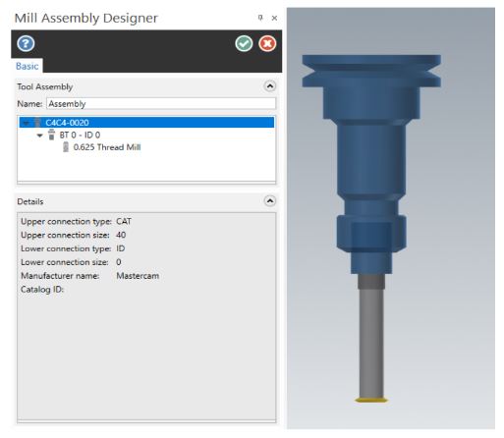Select the C4C4-0020 tree item

[146, 123]
